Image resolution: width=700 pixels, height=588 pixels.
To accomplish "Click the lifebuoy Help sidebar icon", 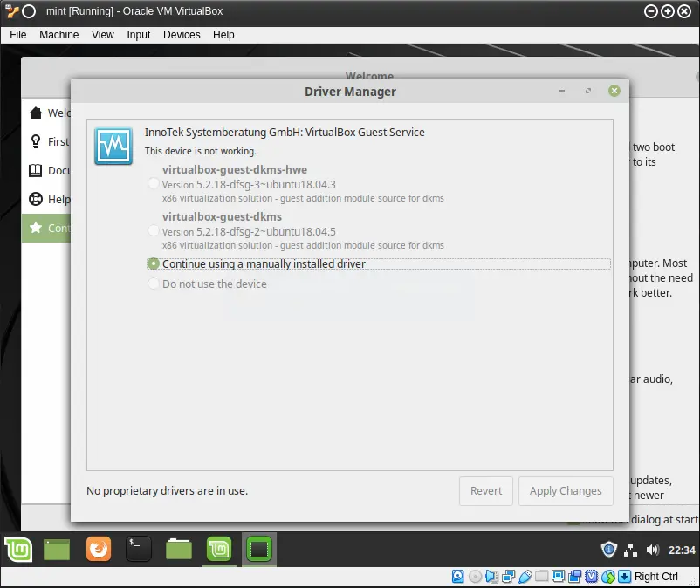I will tap(36, 199).
